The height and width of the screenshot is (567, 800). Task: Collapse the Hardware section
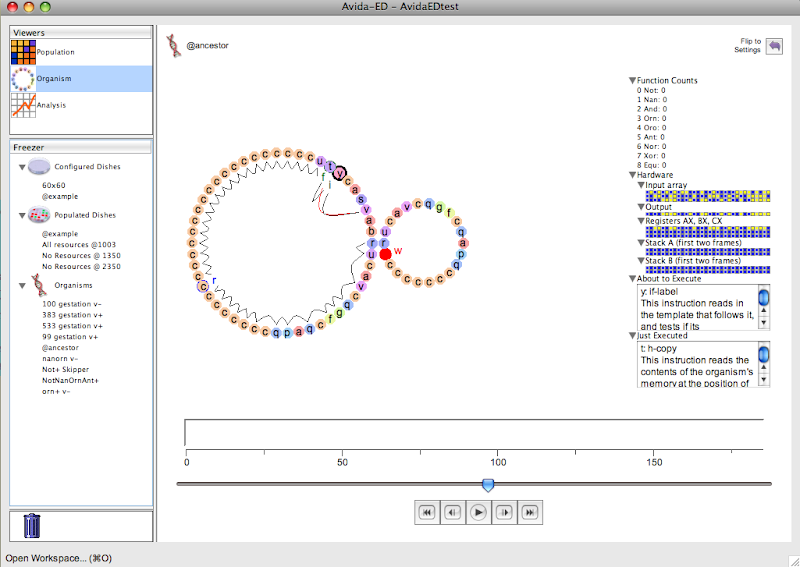632,175
